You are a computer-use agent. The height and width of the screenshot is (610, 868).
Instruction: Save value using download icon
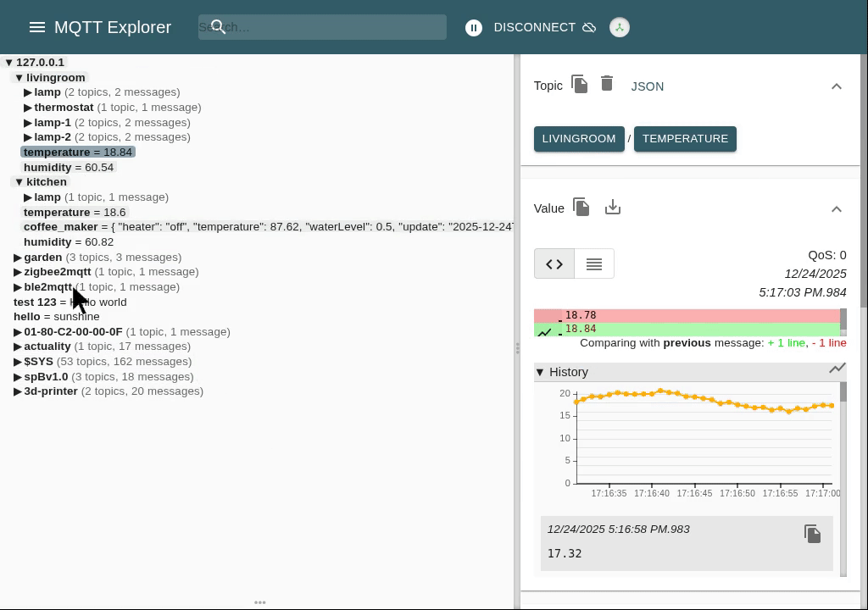[x=613, y=208]
